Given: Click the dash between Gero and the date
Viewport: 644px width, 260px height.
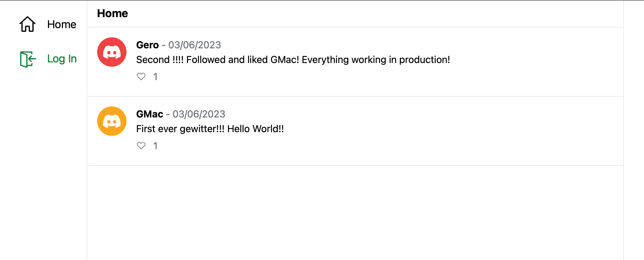Looking at the screenshot, I should (163, 45).
